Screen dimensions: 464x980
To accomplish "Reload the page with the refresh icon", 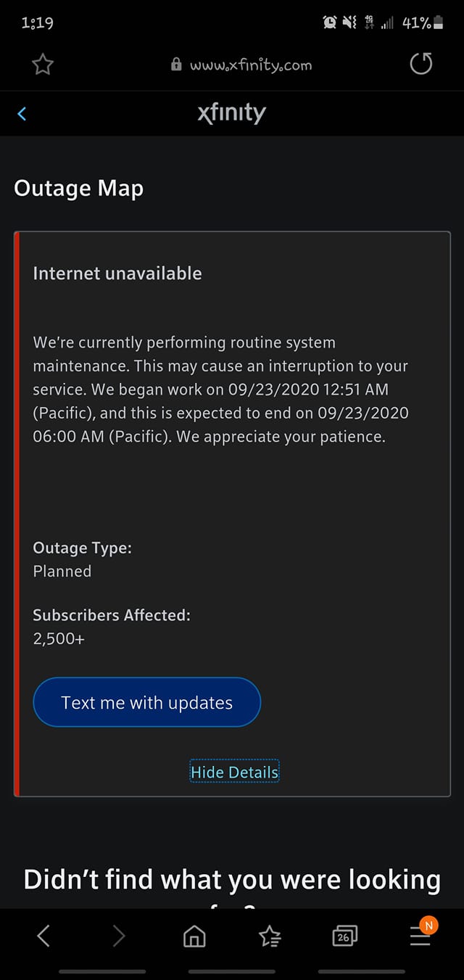I will coord(421,64).
